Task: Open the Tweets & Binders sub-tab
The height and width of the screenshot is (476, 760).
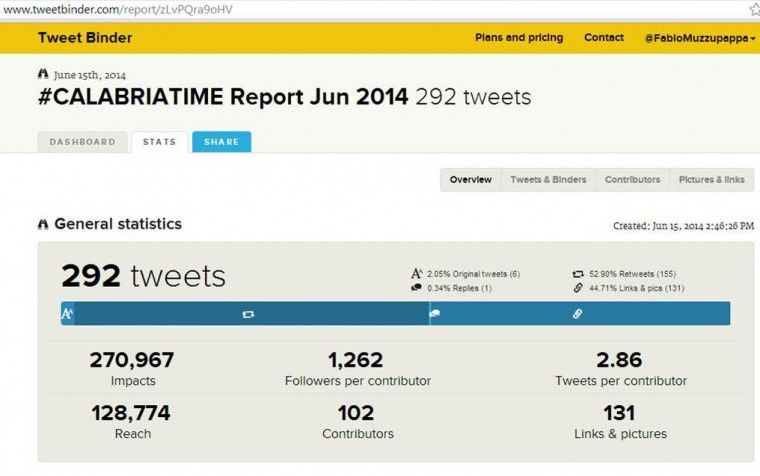Action: (548, 180)
